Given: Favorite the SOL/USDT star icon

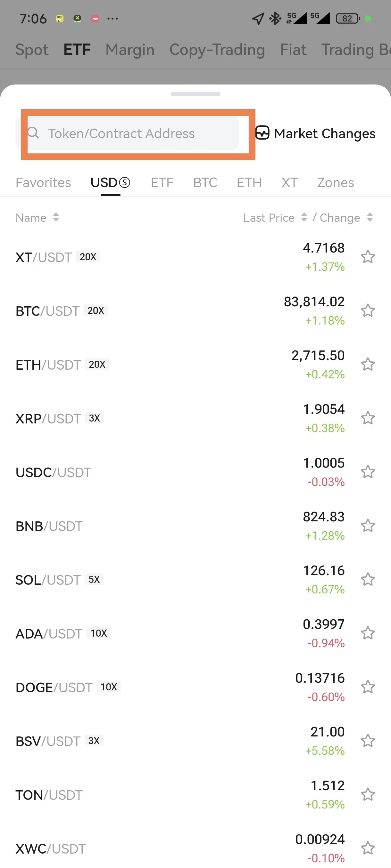Looking at the screenshot, I should point(368,579).
